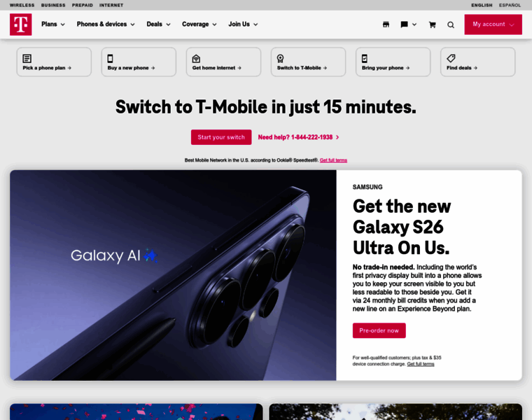Open the Coverage menu
This screenshot has height=420, width=532.
click(199, 24)
